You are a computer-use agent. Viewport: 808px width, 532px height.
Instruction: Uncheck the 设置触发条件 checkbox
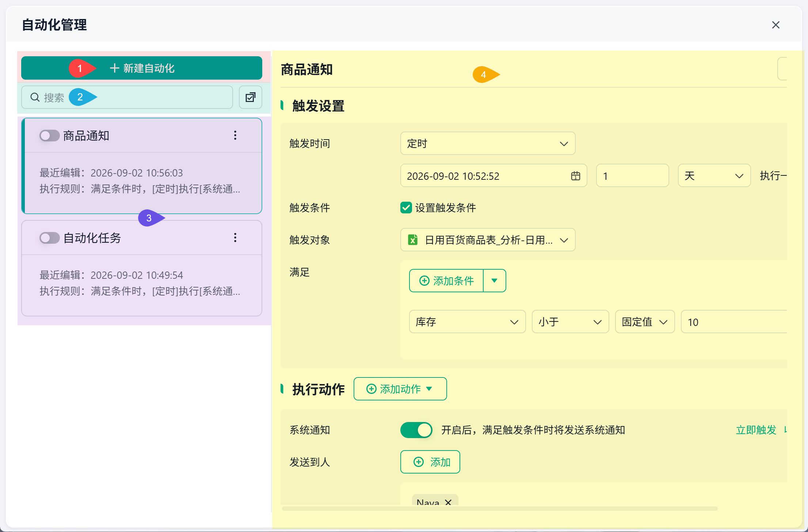(x=406, y=208)
